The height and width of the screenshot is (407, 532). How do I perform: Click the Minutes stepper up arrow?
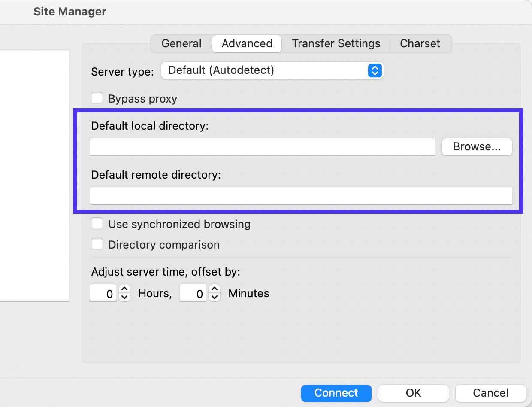(214, 289)
